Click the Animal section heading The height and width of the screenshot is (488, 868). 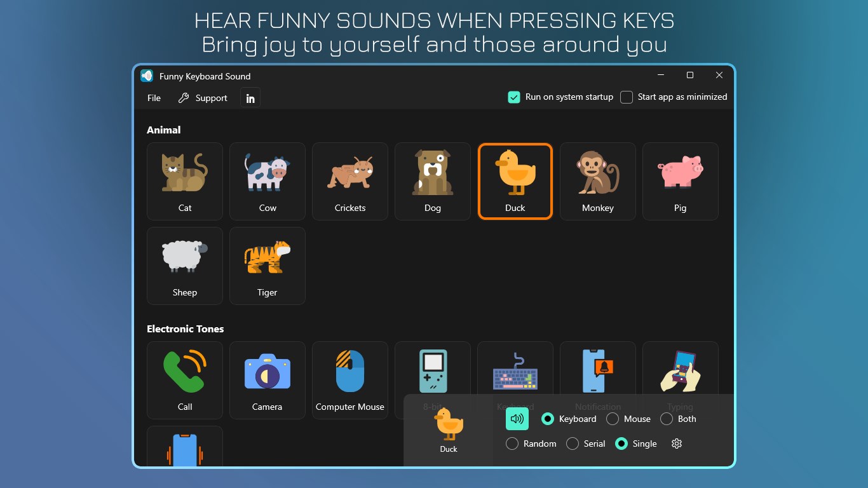point(164,130)
